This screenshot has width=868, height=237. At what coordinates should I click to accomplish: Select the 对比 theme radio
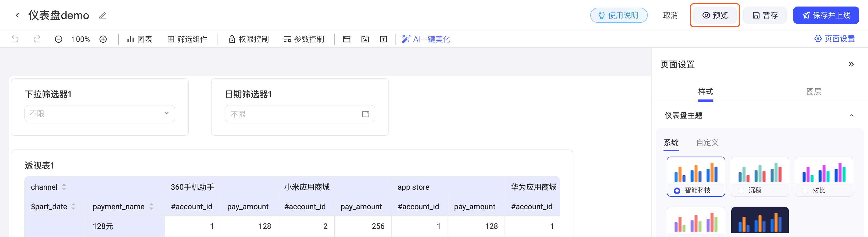805,191
